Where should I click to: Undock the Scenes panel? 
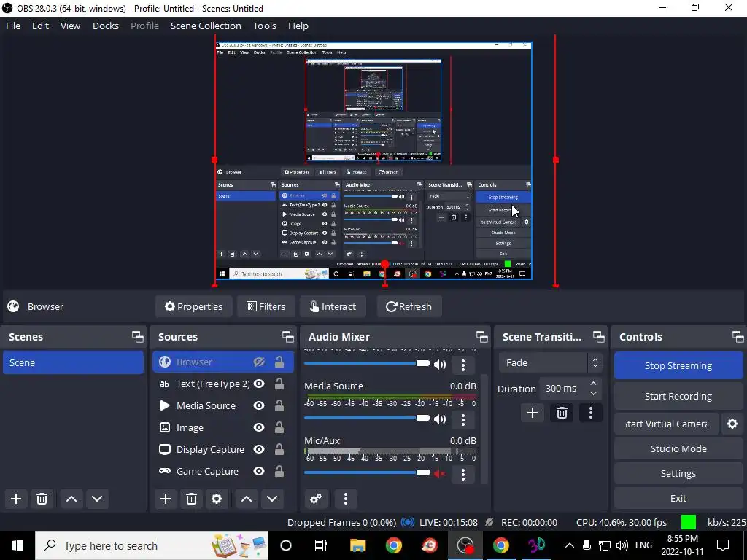click(x=138, y=337)
